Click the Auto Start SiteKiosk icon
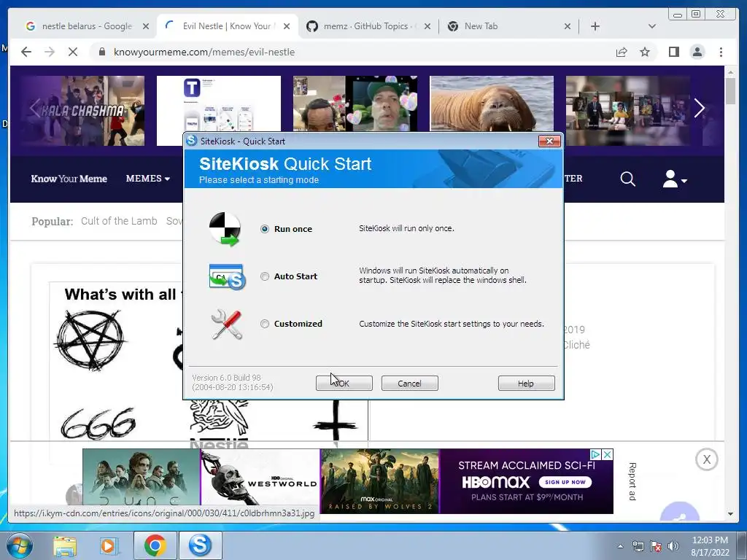The height and width of the screenshot is (560, 747). pyautogui.click(x=228, y=276)
